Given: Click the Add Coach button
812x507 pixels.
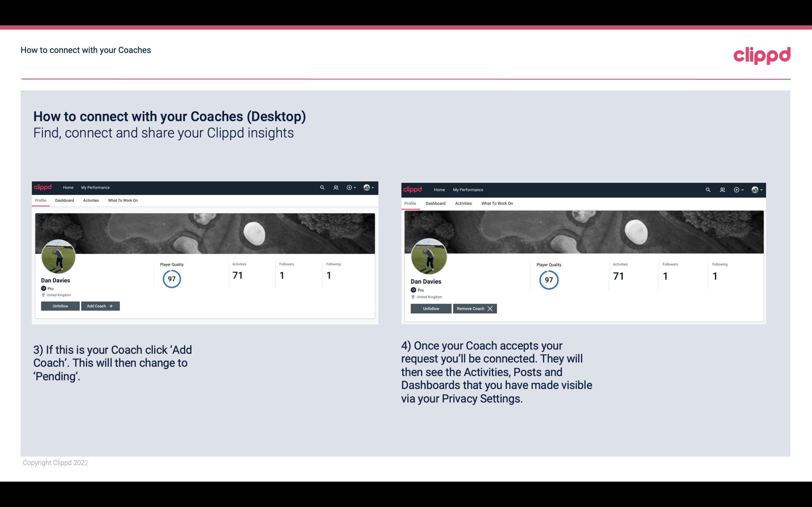Looking at the screenshot, I should (x=99, y=306).
